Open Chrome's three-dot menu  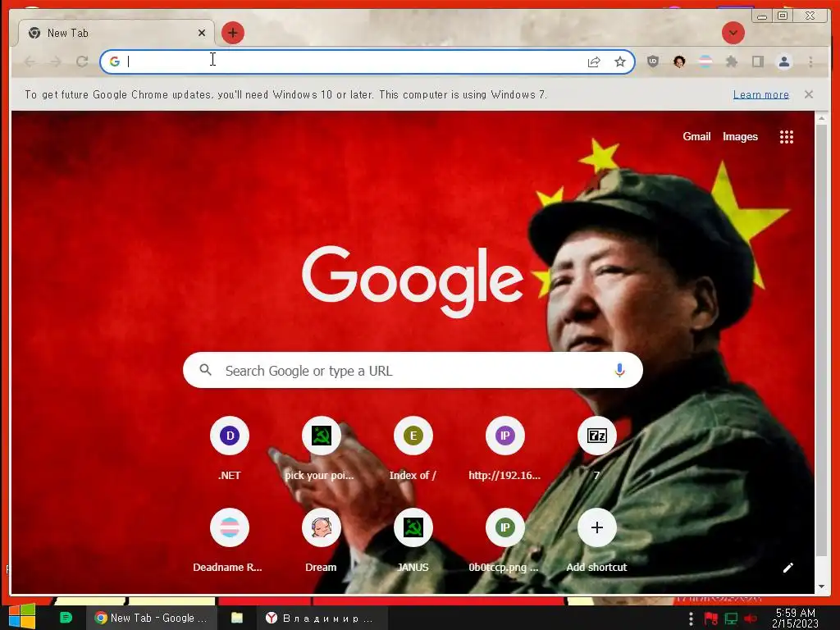tap(810, 62)
